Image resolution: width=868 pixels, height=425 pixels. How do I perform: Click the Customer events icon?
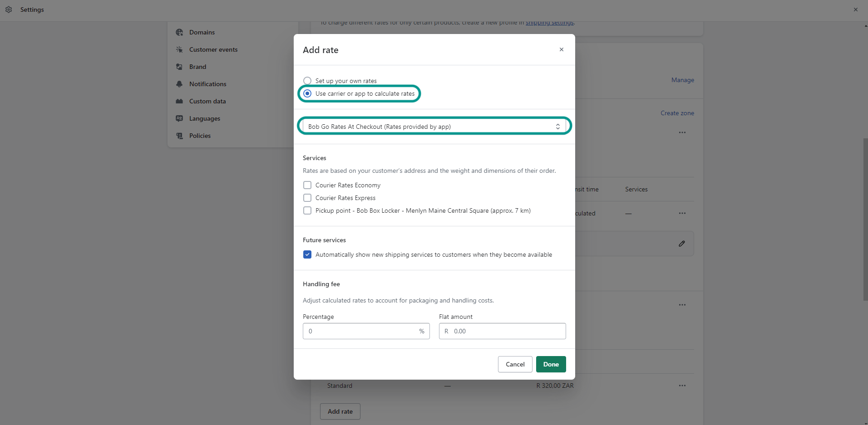(x=179, y=49)
